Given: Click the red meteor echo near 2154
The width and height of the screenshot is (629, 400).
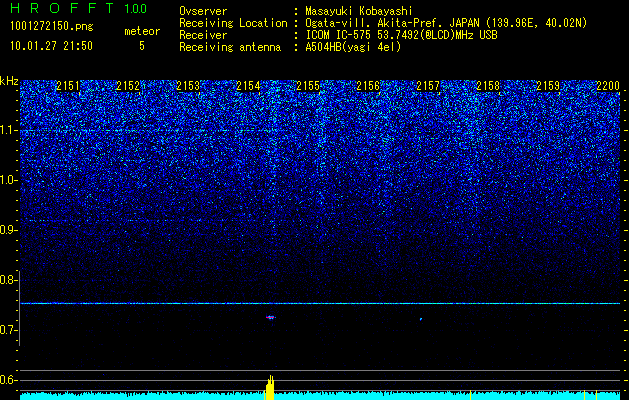Looking at the screenshot, I should (x=271, y=317).
